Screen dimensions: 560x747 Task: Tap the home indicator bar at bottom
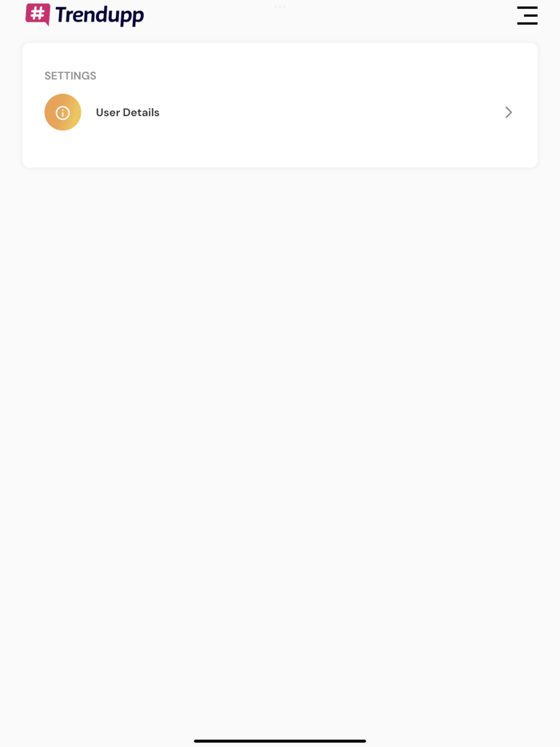tap(280, 741)
